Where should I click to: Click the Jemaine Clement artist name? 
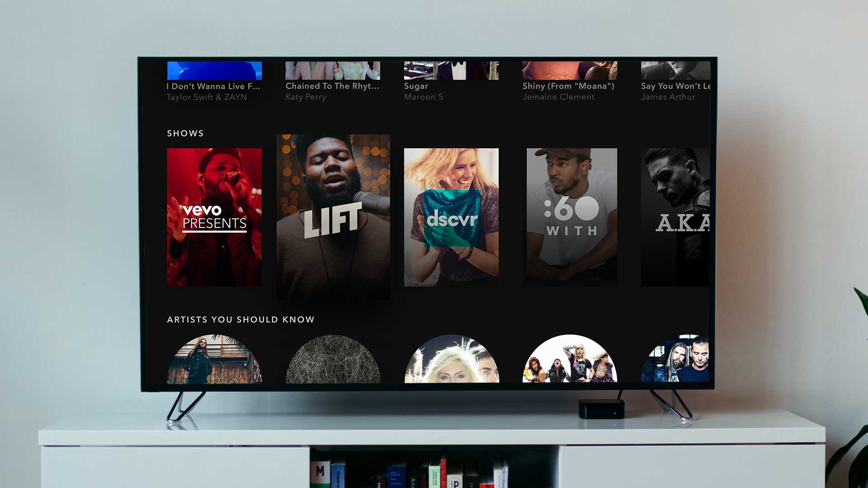(559, 97)
